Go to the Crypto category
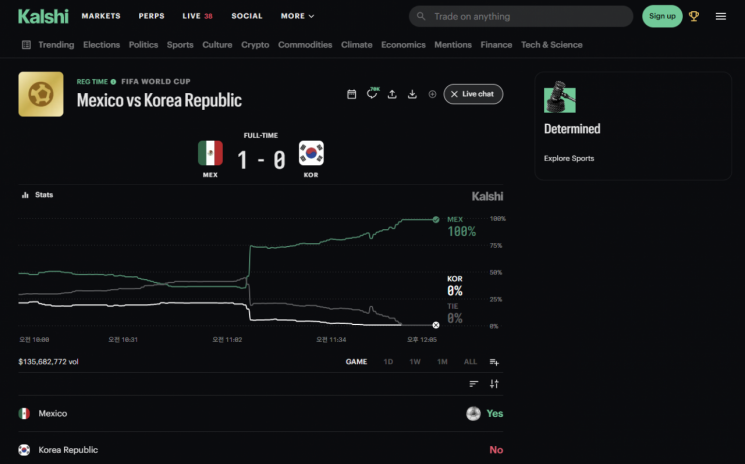This screenshot has height=464, width=745. [255, 45]
